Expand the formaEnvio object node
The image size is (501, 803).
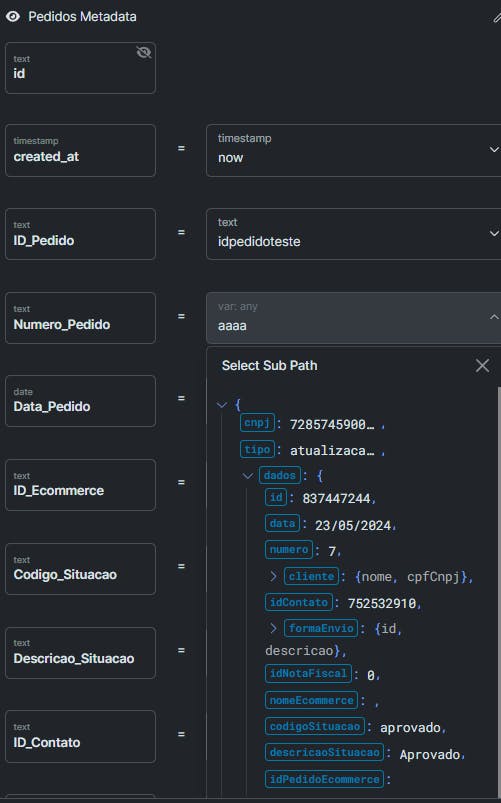[274, 628]
